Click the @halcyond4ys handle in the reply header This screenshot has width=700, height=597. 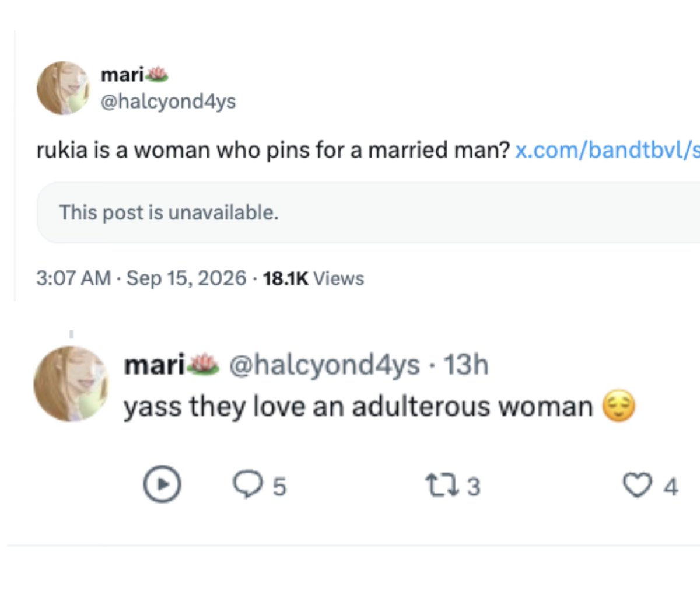click(x=324, y=365)
